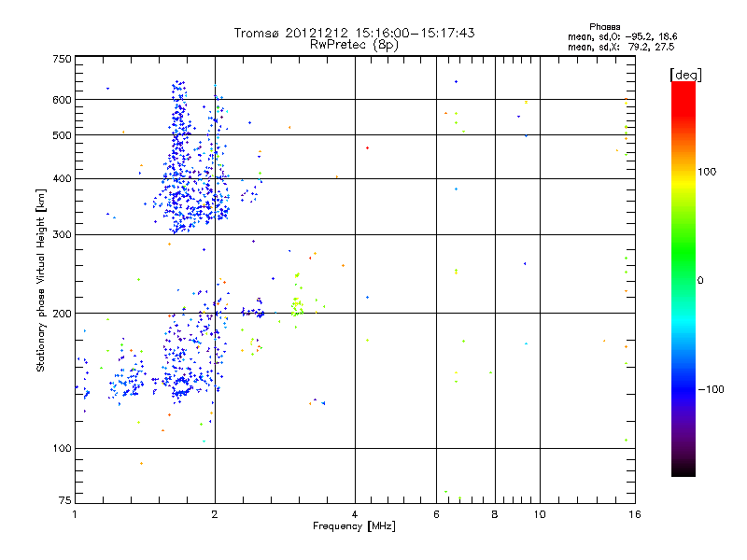Click the x-axis tick label "6"

[436, 514]
